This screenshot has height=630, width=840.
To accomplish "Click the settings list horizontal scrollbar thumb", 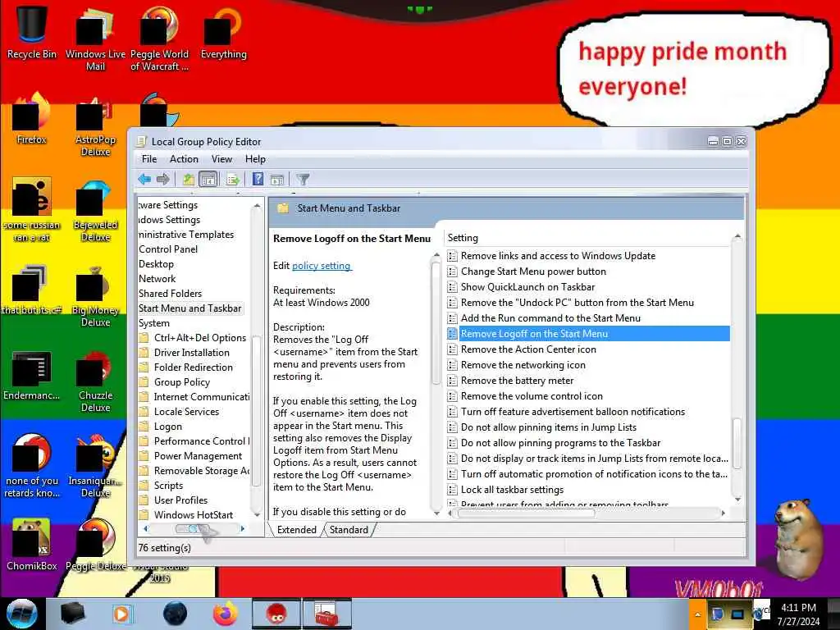I will click(526, 514).
